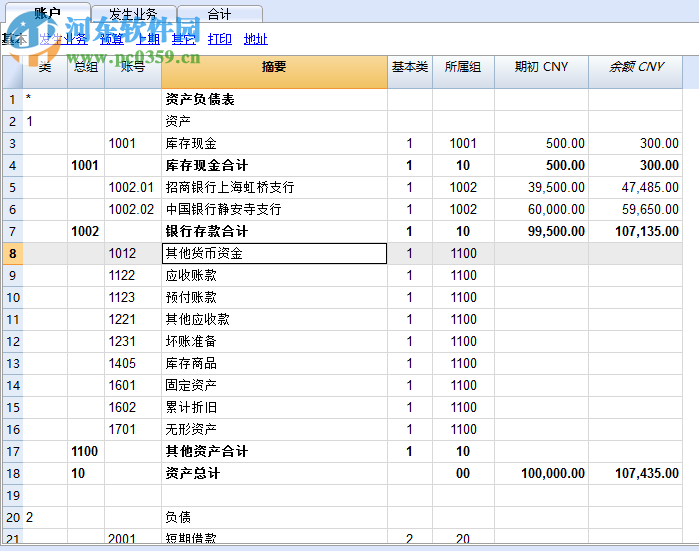Select opening total 100,000.00 cell

(541, 473)
